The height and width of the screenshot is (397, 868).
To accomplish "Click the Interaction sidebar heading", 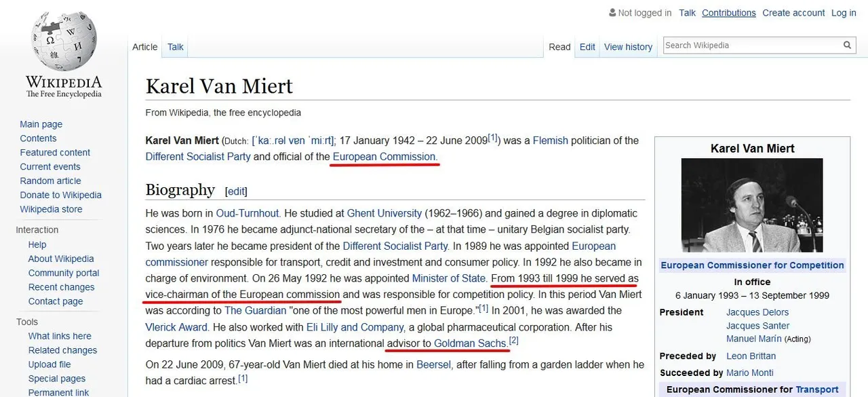I will point(37,230).
